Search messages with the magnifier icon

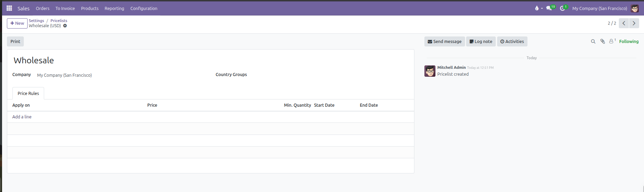pyautogui.click(x=593, y=41)
